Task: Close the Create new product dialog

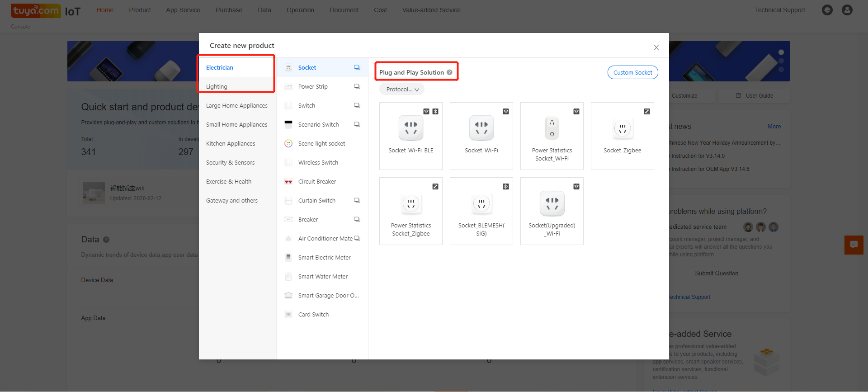Action: pos(656,47)
